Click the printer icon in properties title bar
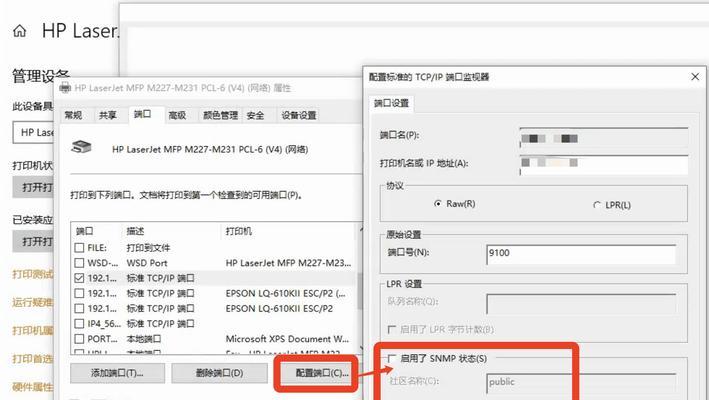Screen dimensions: 709x400 click(x=65, y=88)
